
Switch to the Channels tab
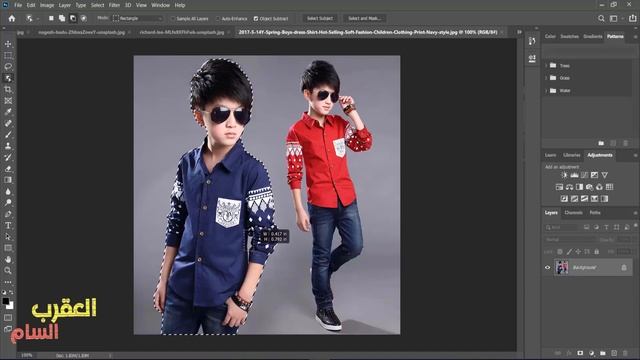(573, 213)
